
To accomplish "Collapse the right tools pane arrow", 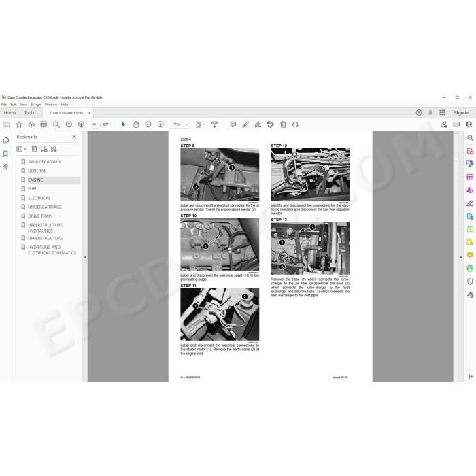I will tap(461, 257).
